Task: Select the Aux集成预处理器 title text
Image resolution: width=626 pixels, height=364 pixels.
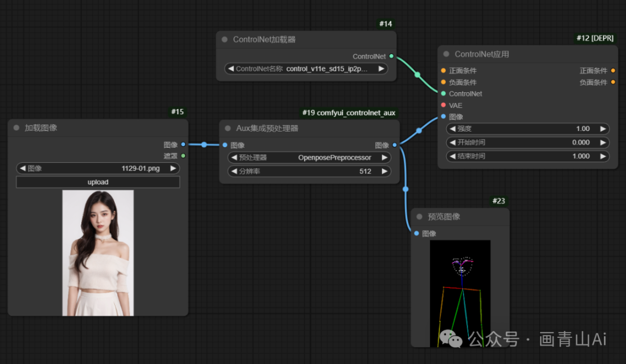Action: [267, 128]
